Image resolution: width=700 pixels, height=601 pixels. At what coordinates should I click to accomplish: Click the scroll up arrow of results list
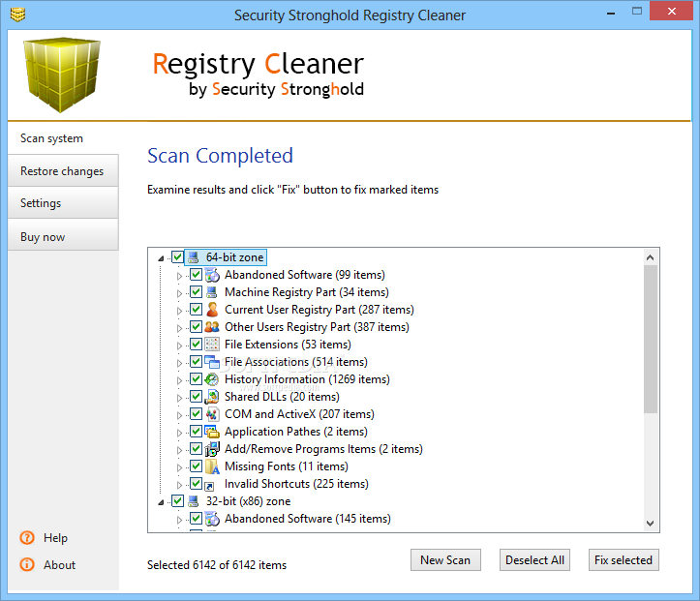(x=651, y=257)
